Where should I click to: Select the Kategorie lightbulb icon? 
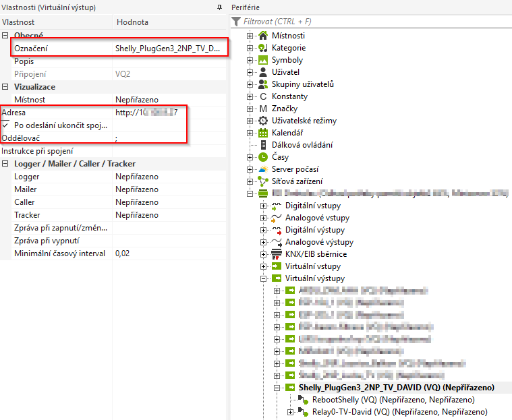click(x=263, y=48)
